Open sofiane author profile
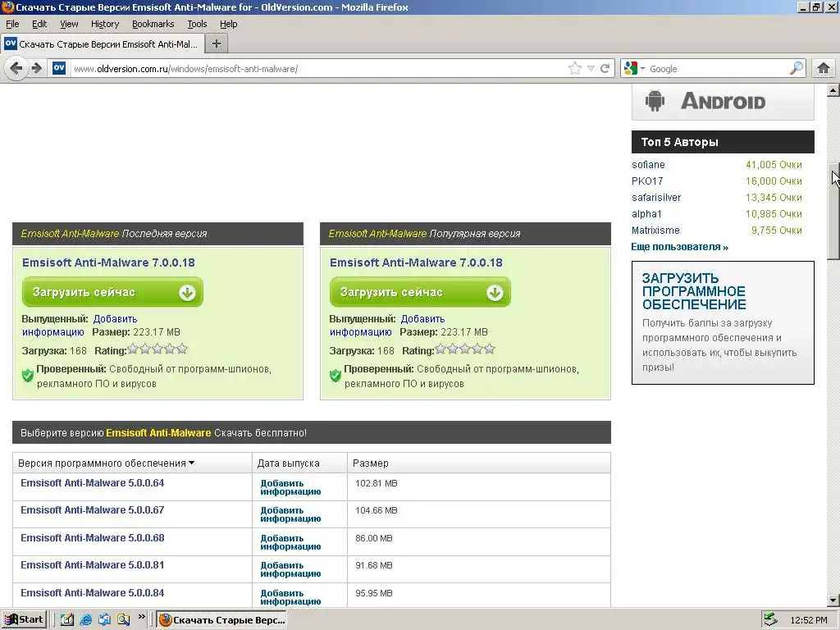 (648, 164)
